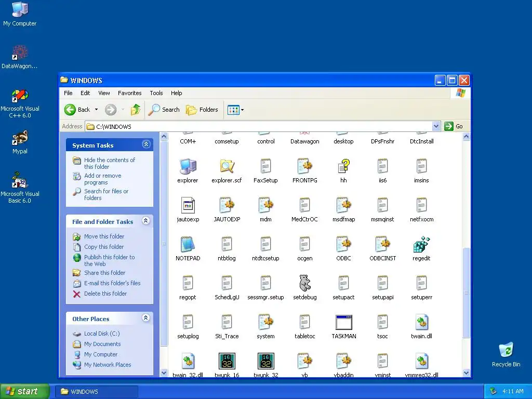The height and width of the screenshot is (399, 532).
Task: Select the twunk_16 file icon
Action: tap(227, 362)
